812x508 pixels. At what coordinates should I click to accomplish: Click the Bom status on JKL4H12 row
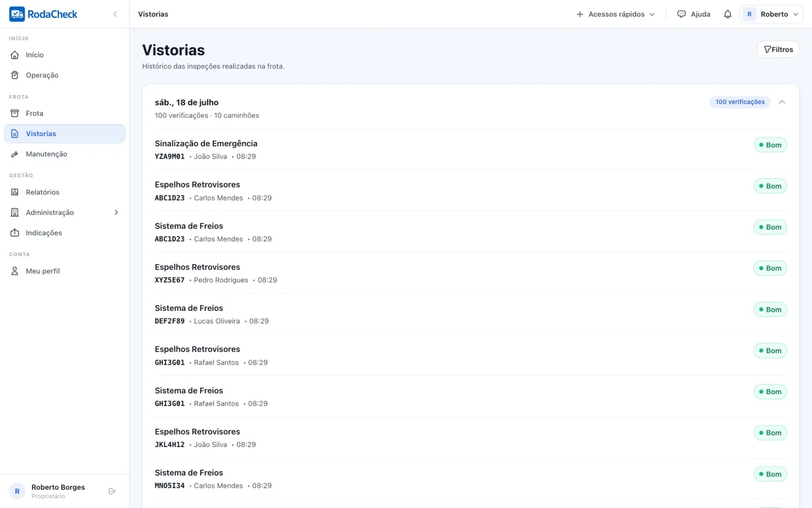(770, 433)
